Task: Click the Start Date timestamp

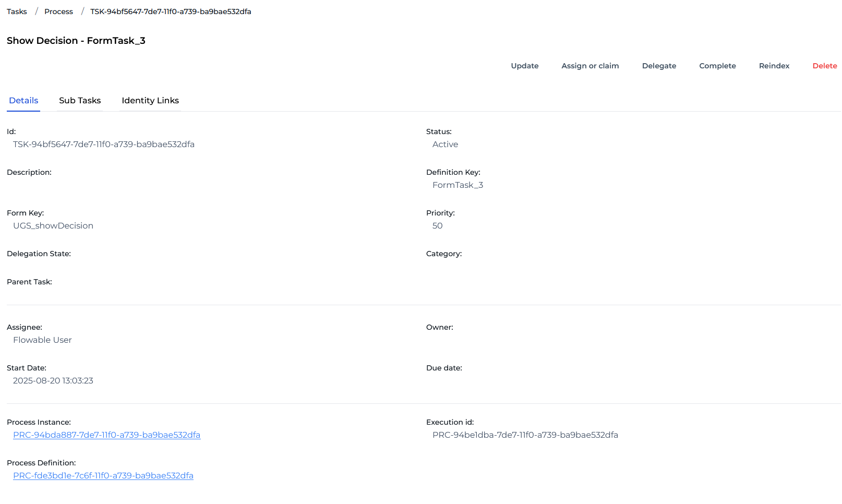Action: coord(53,380)
